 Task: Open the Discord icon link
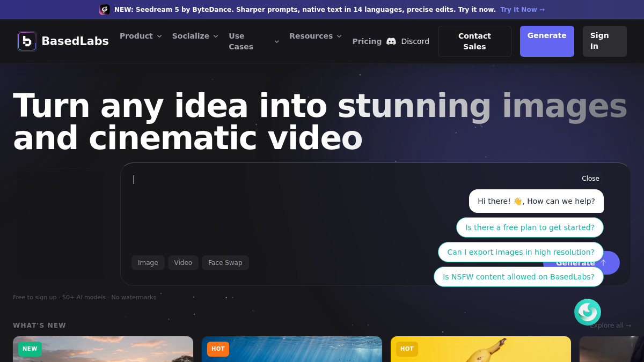[391, 41]
